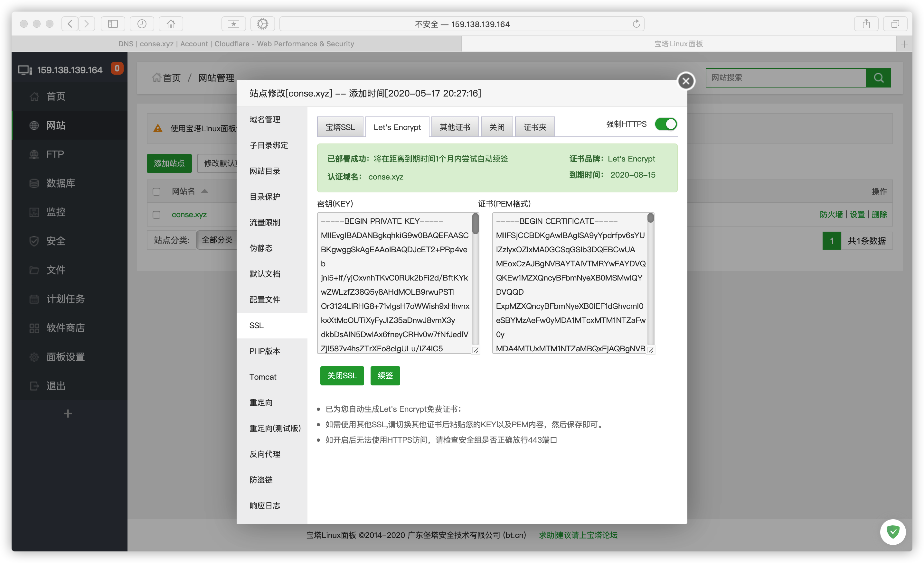This screenshot has height=563, width=924.
Task: Open 重定向 in dialog menu
Action: coord(272,402)
